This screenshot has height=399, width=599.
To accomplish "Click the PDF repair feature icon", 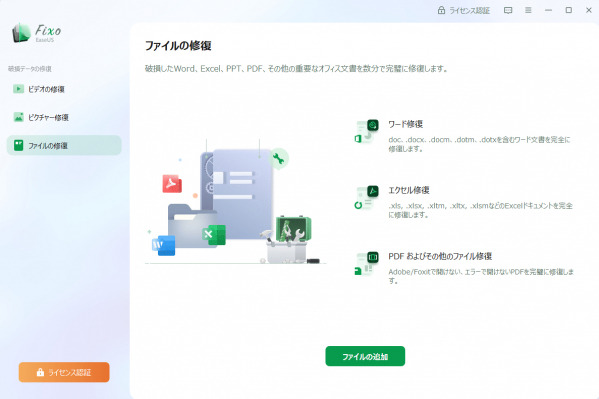I will tap(367, 264).
